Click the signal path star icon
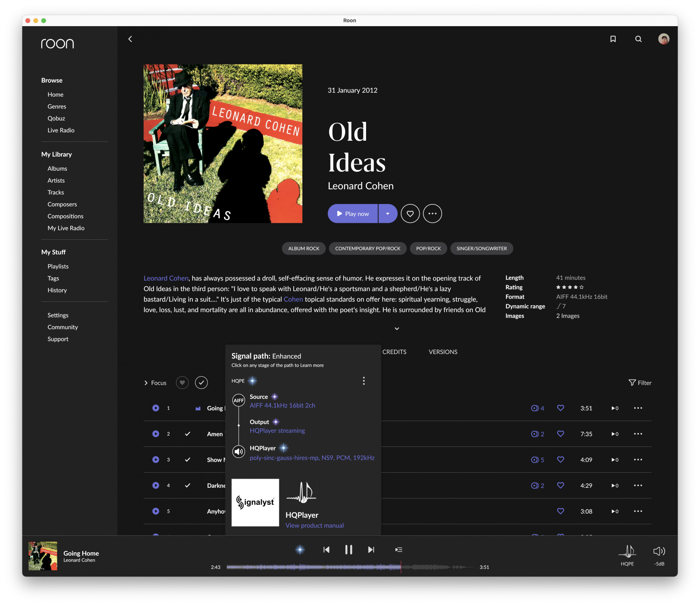This screenshot has width=700, height=606. coord(300,550)
